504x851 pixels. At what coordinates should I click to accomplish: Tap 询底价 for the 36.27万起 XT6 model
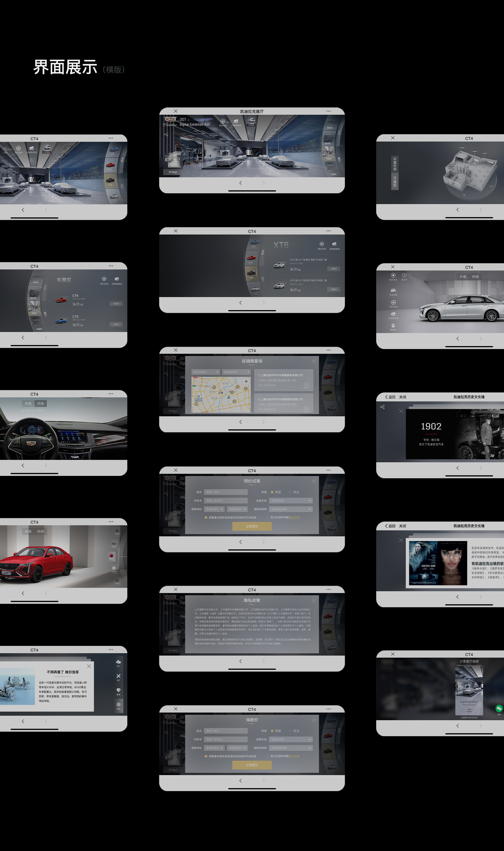tap(334, 289)
